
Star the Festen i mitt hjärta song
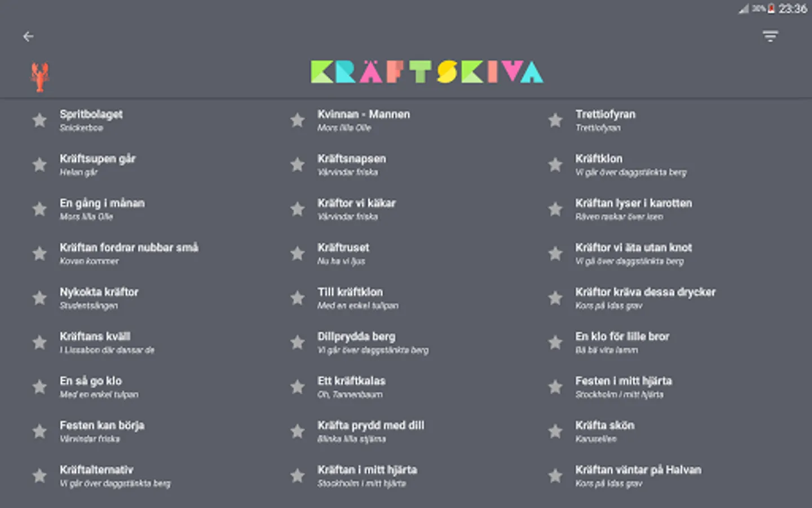tap(555, 387)
